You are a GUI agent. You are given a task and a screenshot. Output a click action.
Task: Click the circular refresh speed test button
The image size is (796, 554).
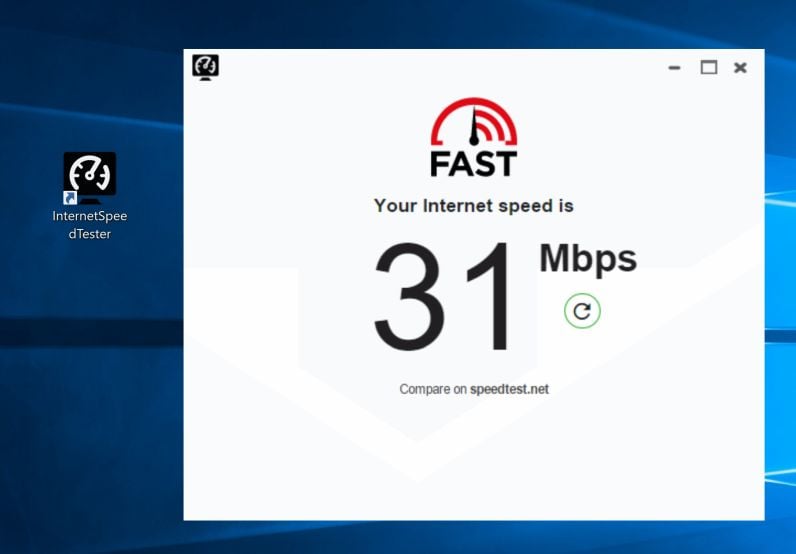[582, 311]
